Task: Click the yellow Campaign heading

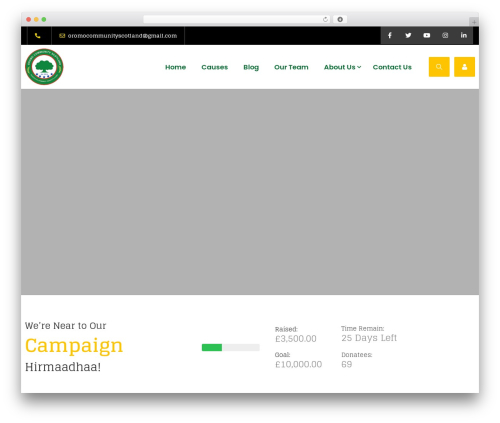Action: pos(74,346)
